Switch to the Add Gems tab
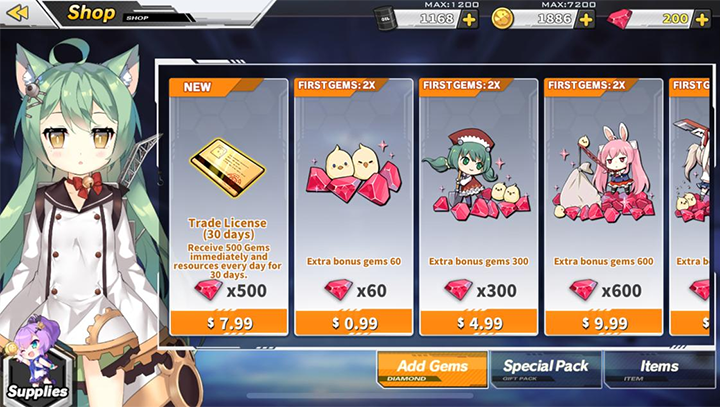This screenshot has width=720, height=407. tap(433, 369)
